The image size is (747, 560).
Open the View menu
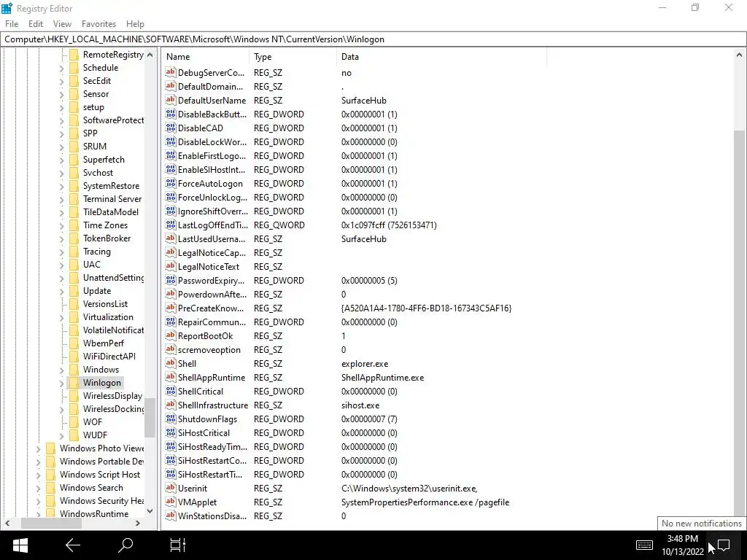(x=62, y=24)
